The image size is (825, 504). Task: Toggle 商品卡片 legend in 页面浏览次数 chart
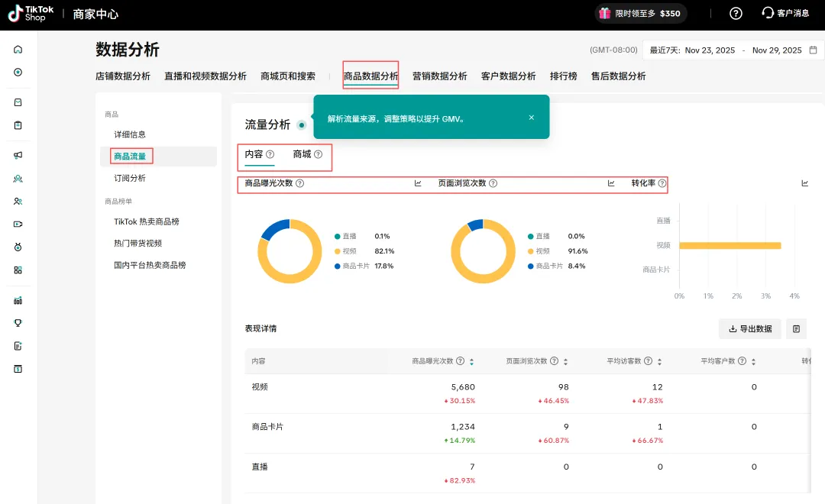tap(548, 266)
